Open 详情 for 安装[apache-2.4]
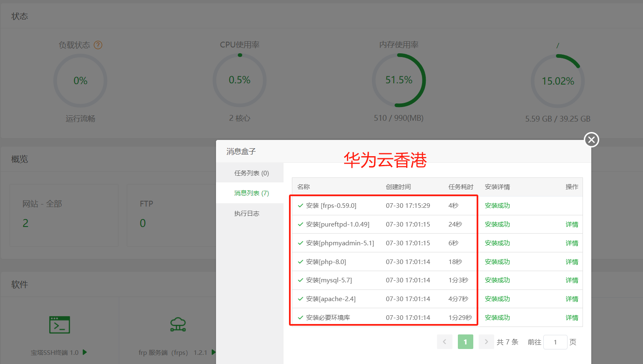 tap(572, 299)
